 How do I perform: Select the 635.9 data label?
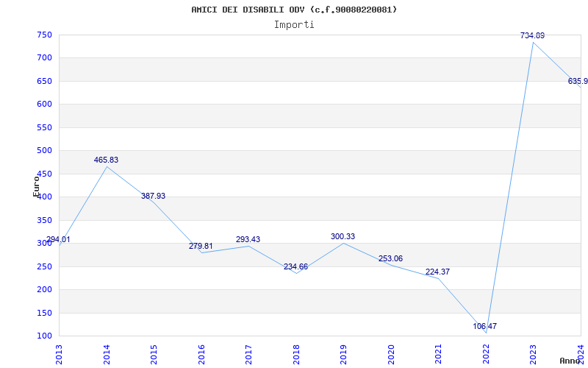pos(578,82)
